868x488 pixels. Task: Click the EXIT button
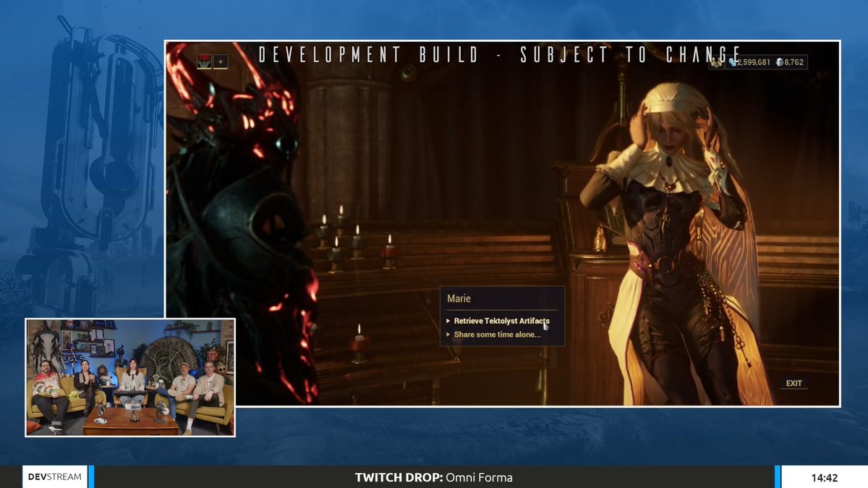(793, 383)
